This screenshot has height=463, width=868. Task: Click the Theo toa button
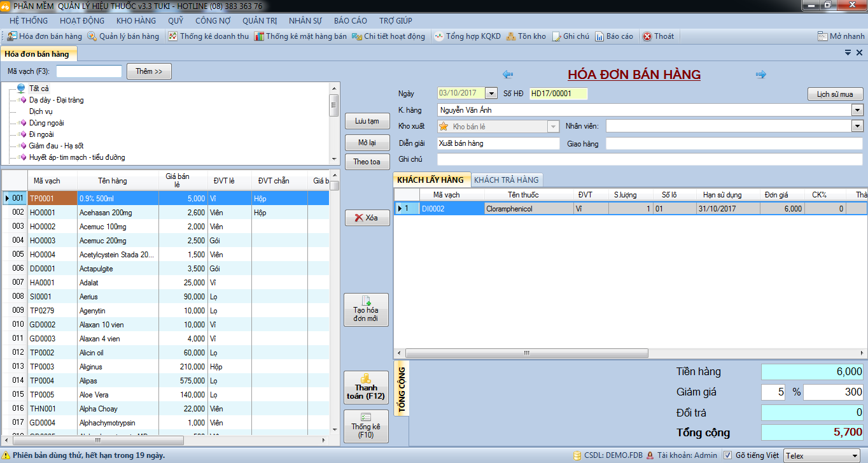click(x=367, y=162)
